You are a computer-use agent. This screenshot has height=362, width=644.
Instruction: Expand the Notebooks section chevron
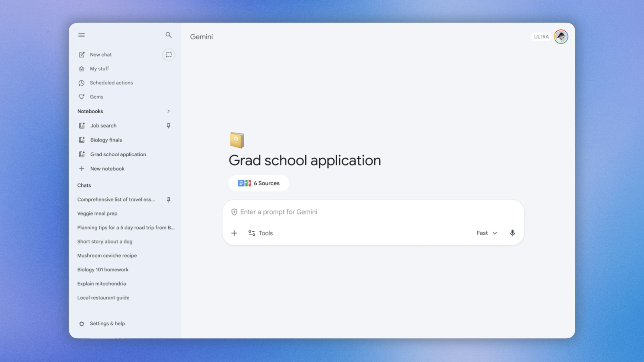click(x=168, y=111)
